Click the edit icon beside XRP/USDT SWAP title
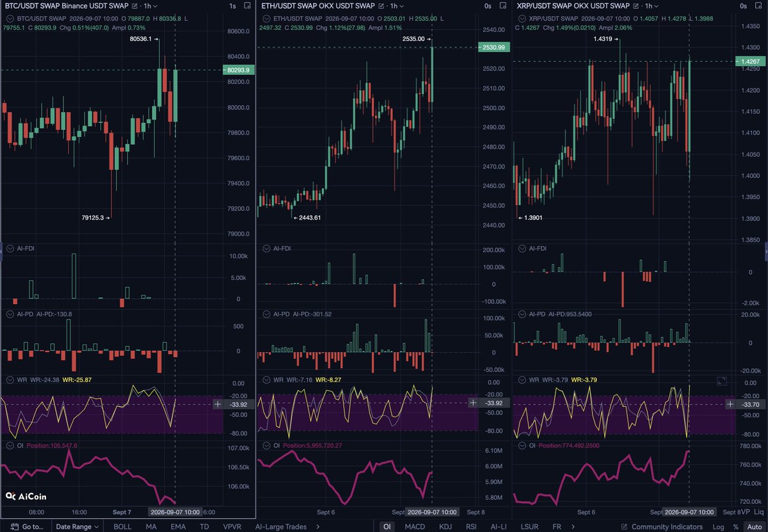This screenshot has height=532, width=768. coord(636,6)
